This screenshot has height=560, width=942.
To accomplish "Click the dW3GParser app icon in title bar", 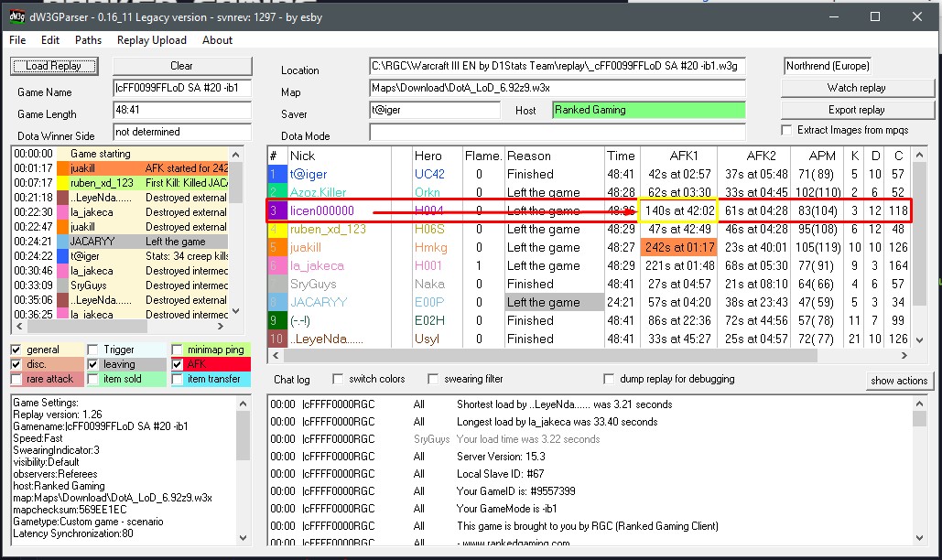I will (16, 16).
